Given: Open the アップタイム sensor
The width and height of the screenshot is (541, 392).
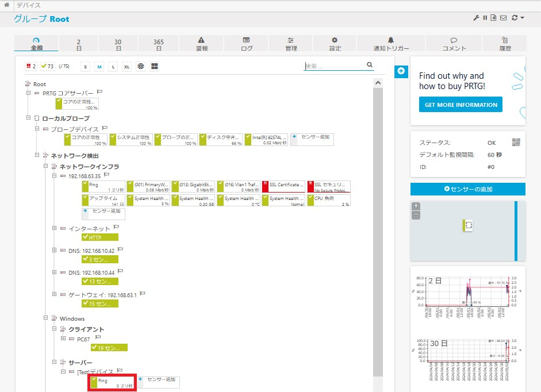Looking at the screenshot, I should 103,200.
